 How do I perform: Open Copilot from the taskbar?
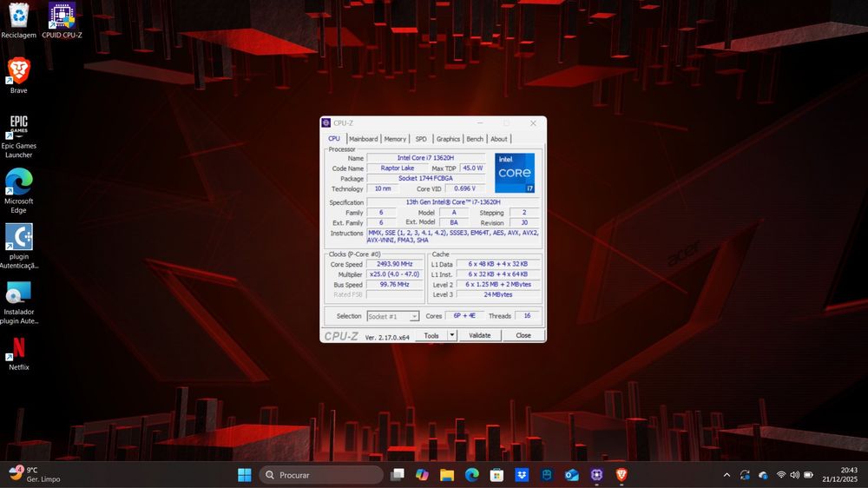point(422,475)
